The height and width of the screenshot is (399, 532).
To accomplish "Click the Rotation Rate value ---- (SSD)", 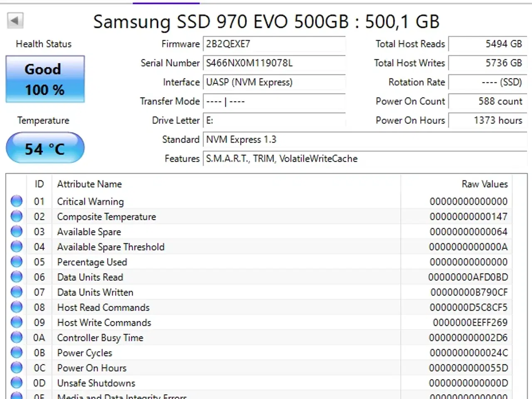I will click(x=488, y=82).
